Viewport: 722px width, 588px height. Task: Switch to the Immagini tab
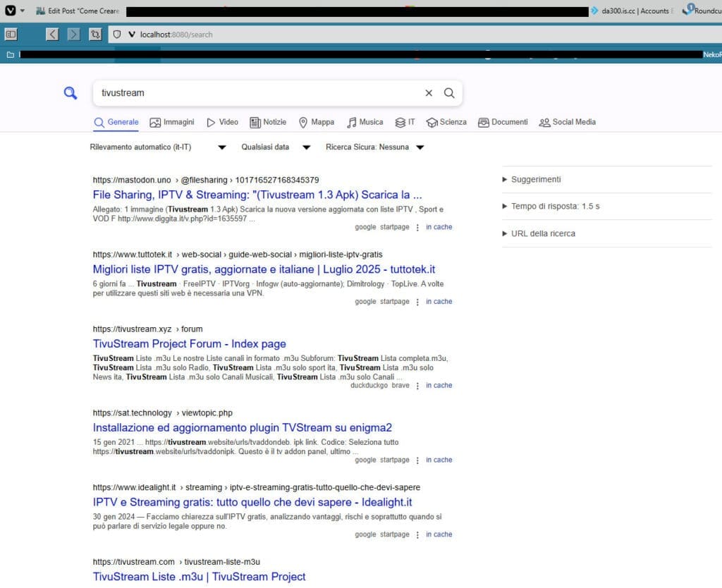click(x=172, y=123)
